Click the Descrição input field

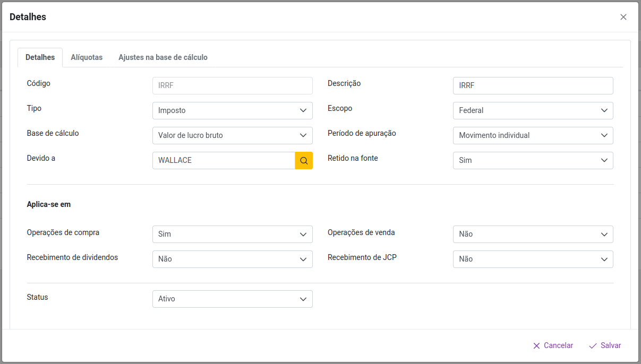click(533, 85)
